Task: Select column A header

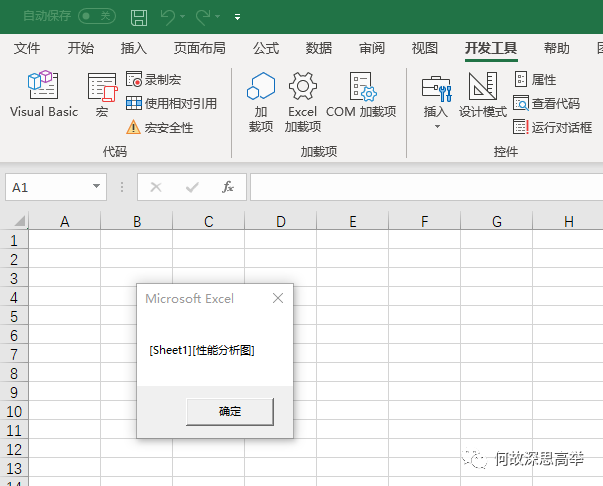Action: point(65,221)
